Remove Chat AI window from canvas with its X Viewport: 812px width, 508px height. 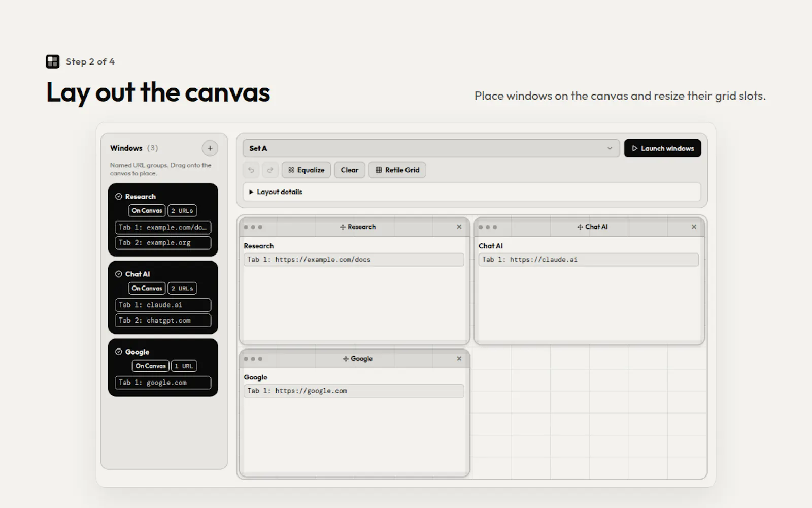694,227
